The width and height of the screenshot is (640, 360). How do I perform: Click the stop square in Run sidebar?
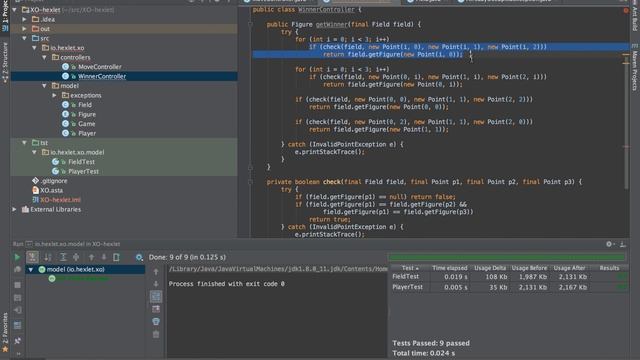tap(17, 285)
